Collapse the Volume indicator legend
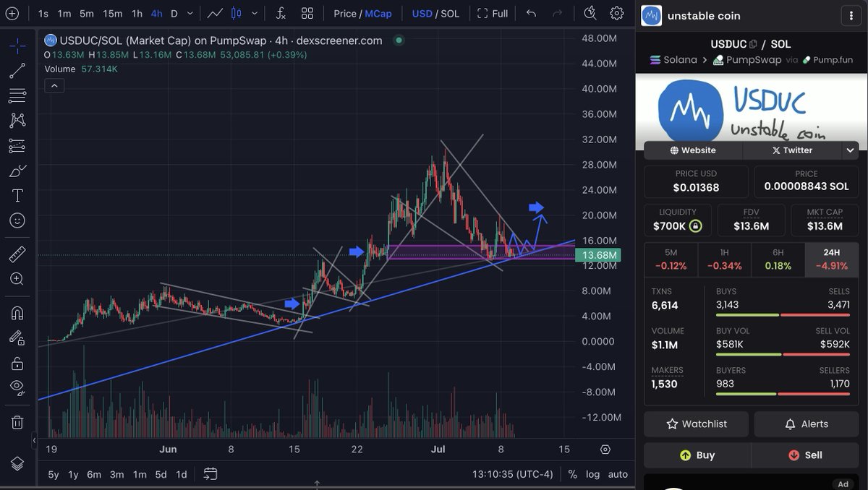 54,85
